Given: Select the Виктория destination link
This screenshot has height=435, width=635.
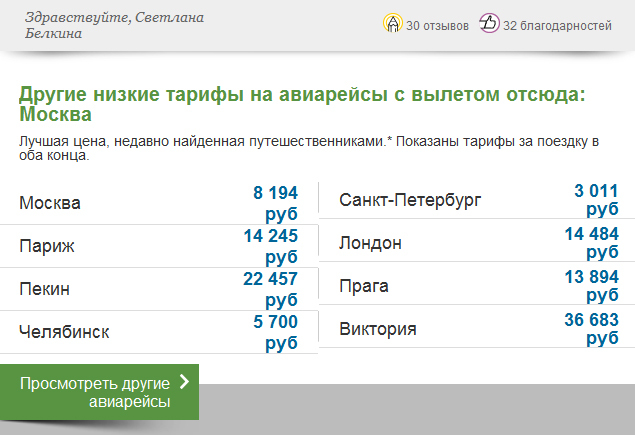Looking at the screenshot, I should 377,329.
